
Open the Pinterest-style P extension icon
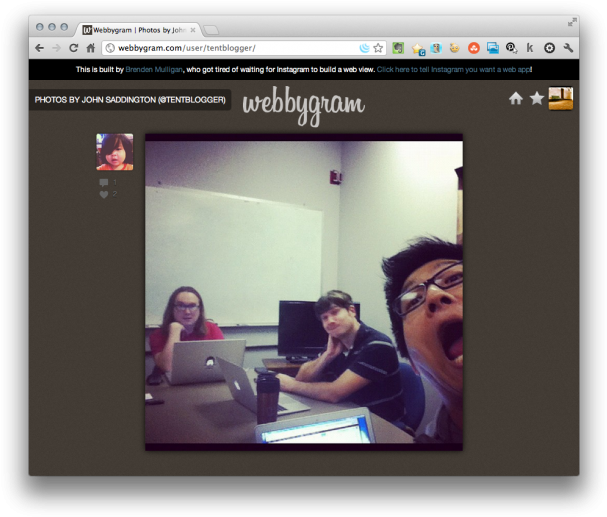pos(511,48)
